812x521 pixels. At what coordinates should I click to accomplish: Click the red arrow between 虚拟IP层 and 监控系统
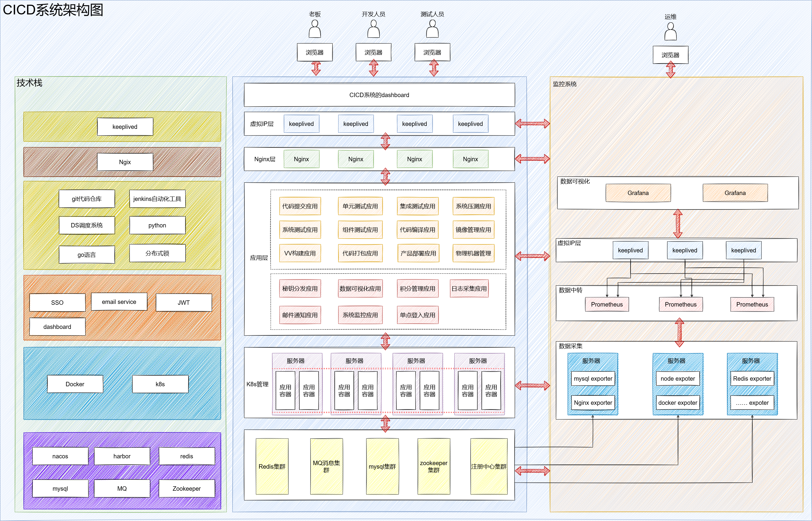tap(532, 124)
